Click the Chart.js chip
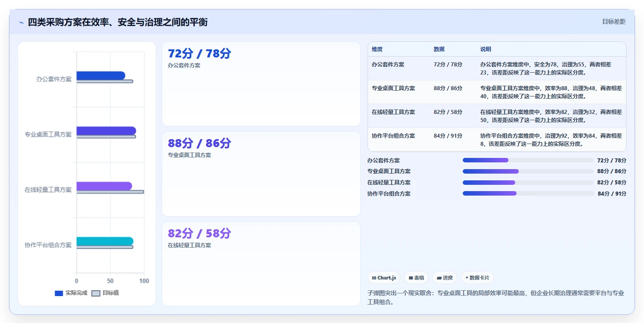This screenshot has width=644, height=323. 384,278
